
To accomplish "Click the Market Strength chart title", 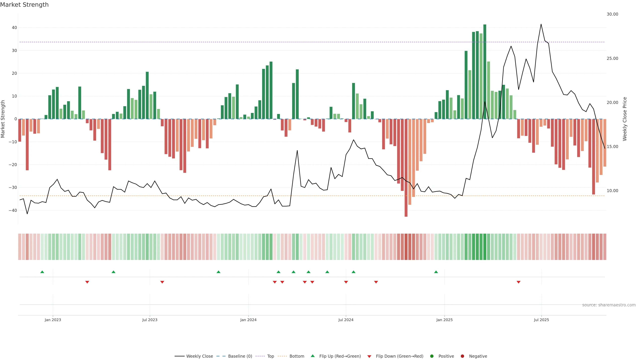I will click(24, 5).
